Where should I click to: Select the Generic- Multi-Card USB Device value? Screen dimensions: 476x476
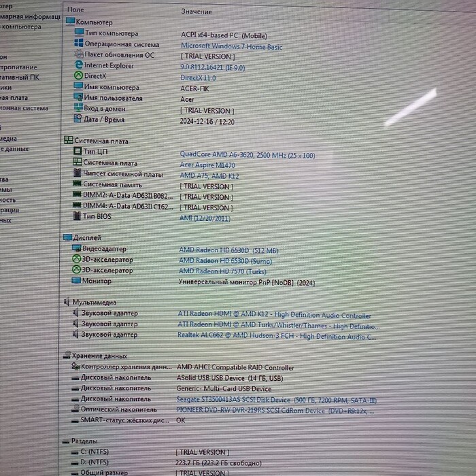(x=224, y=388)
